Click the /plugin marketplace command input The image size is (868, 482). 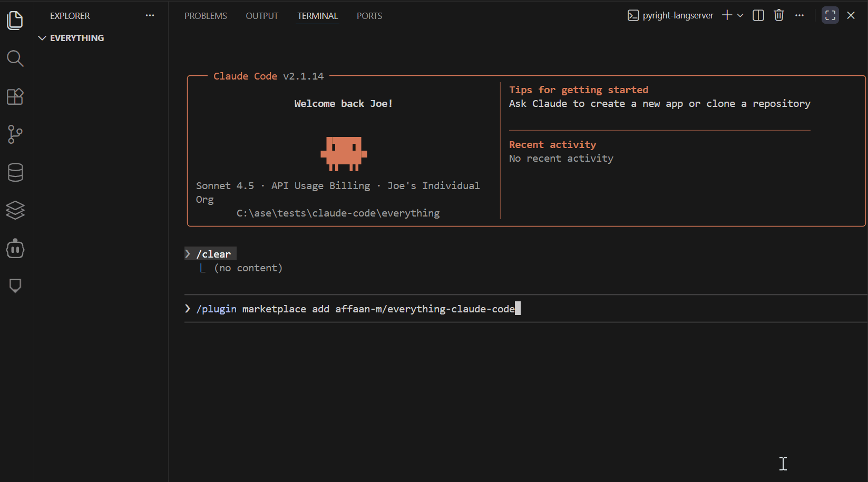point(526,309)
